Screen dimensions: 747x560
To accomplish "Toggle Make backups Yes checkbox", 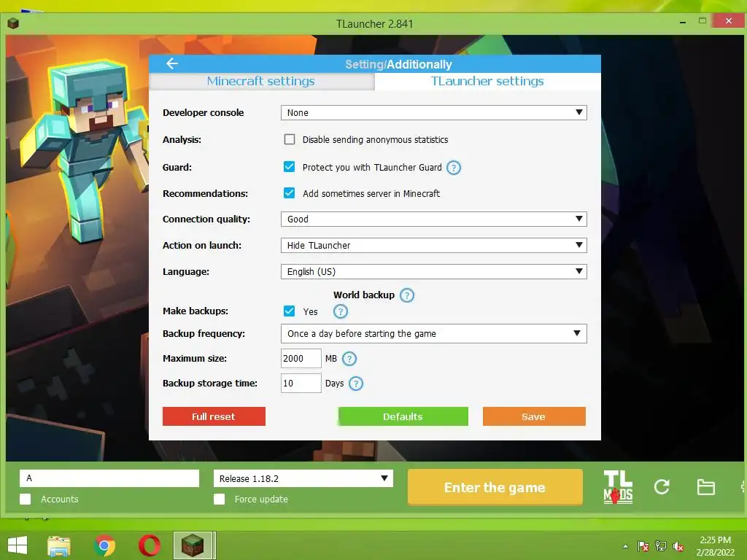I will pyautogui.click(x=289, y=311).
